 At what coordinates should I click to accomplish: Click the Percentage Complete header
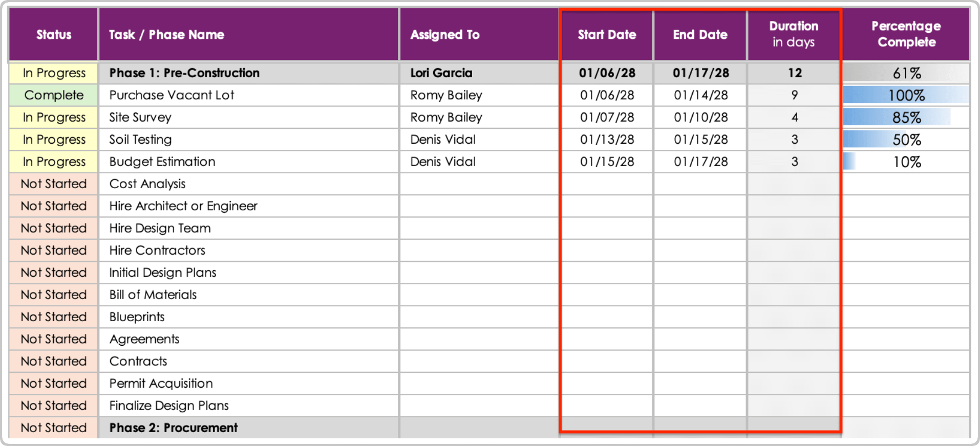coord(906,34)
